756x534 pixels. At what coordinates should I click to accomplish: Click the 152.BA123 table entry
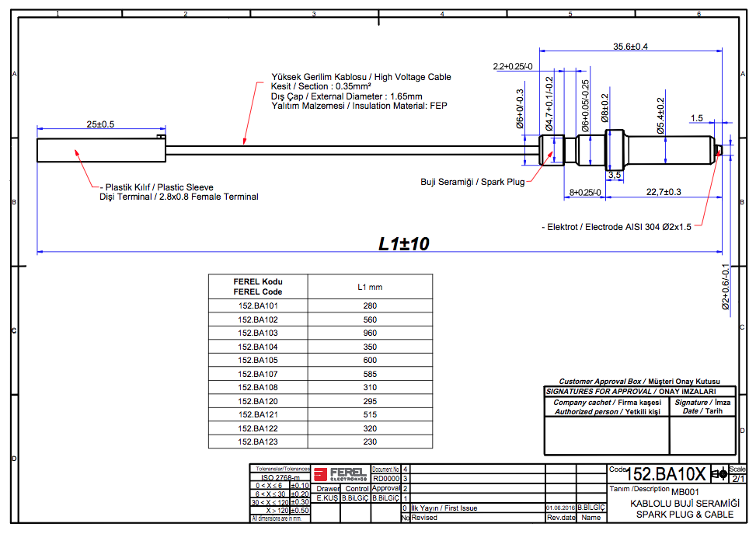click(x=258, y=442)
